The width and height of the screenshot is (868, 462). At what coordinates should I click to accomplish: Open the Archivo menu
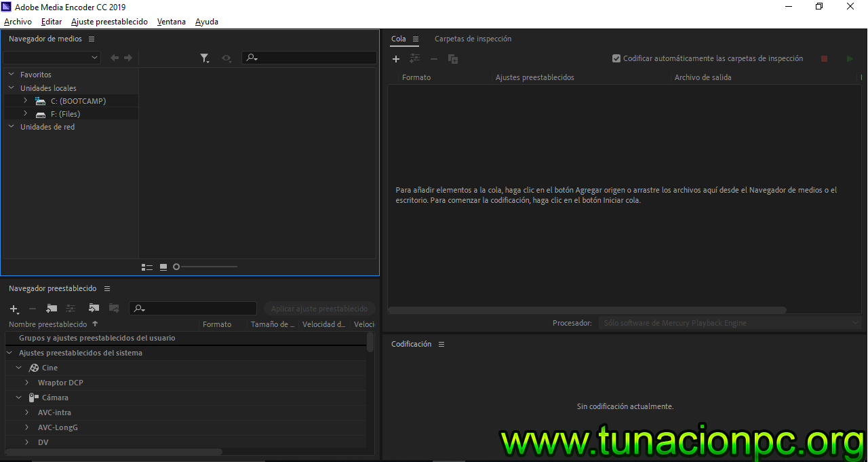(18, 22)
